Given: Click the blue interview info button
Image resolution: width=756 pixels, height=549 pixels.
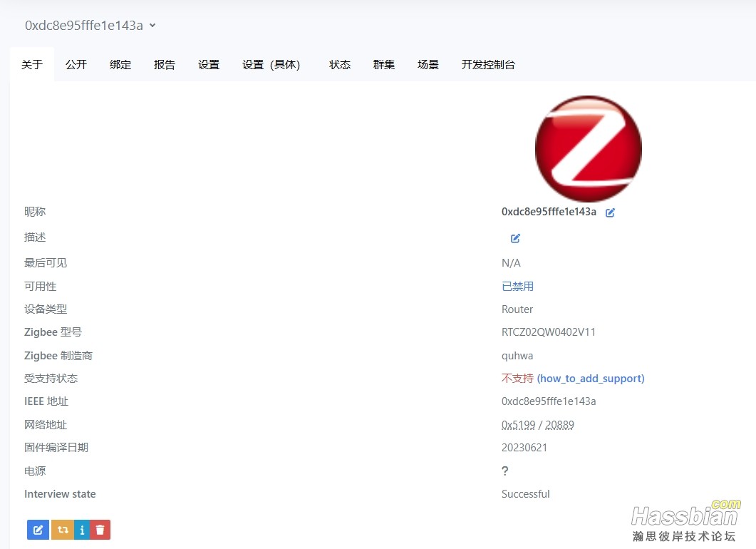Looking at the screenshot, I should (82, 530).
